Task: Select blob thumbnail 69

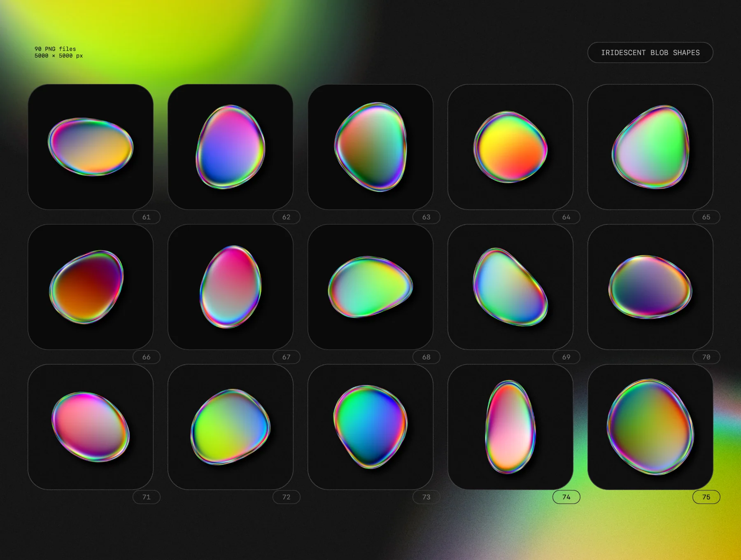Action: (x=510, y=287)
